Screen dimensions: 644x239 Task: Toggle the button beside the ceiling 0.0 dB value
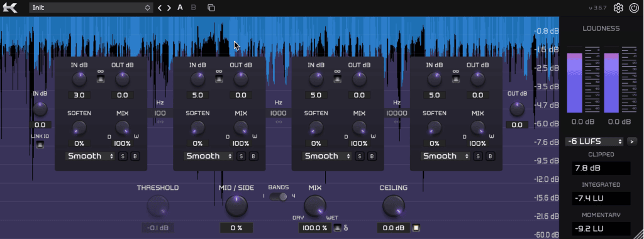click(x=416, y=228)
